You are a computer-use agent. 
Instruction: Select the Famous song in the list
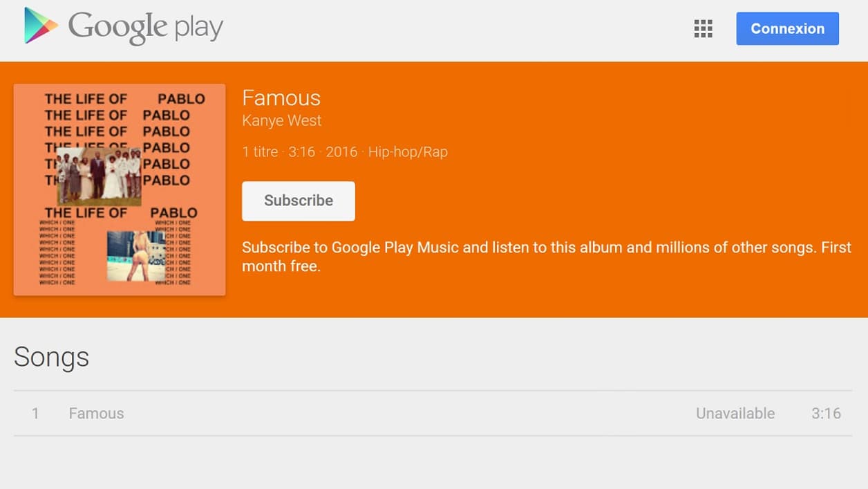tap(97, 414)
